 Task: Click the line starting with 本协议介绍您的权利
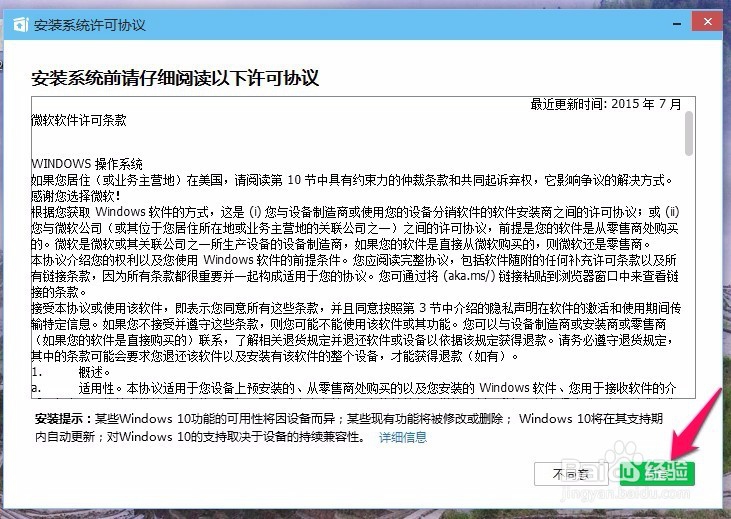point(354,260)
